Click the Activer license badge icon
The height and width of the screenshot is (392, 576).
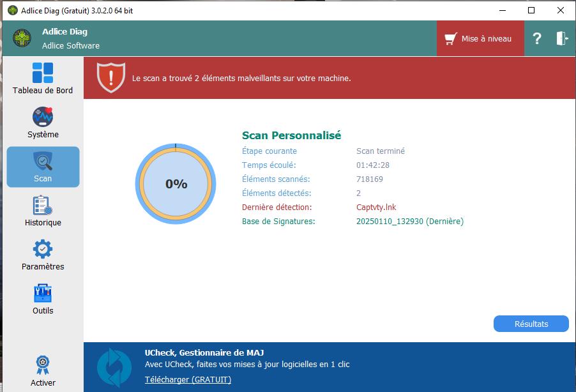tap(43, 365)
